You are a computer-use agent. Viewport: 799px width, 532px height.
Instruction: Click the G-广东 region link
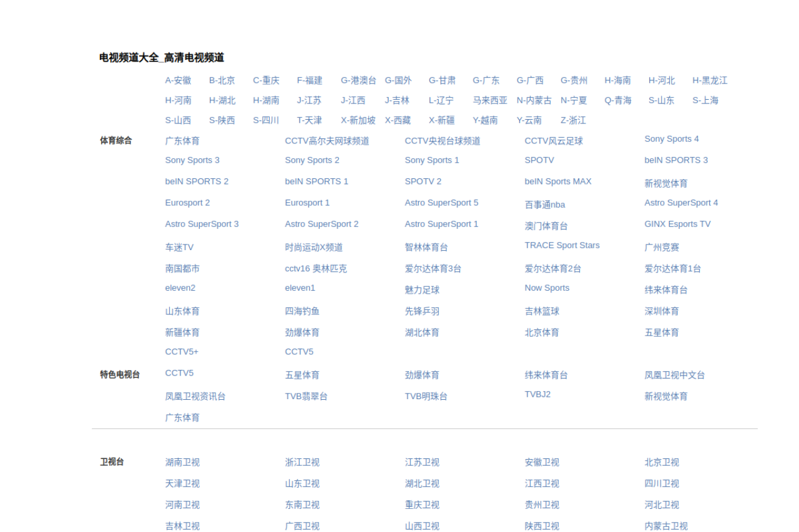point(486,80)
